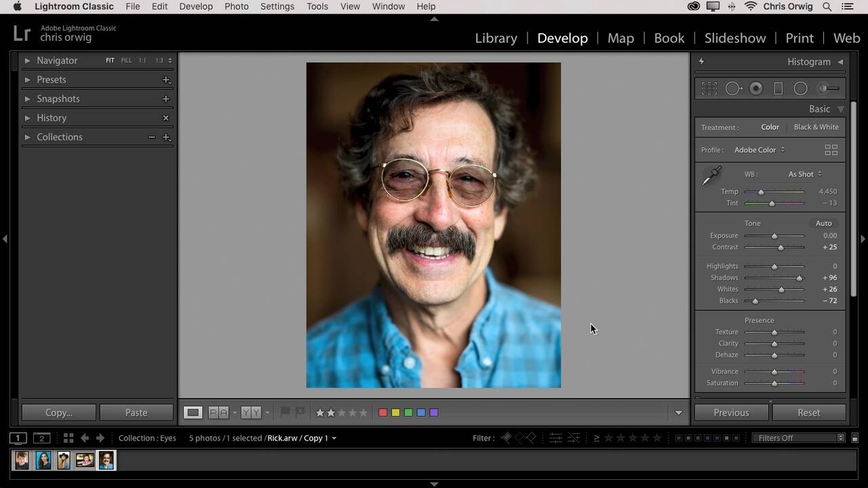Viewport: 868px width, 488px height.
Task: Choose the Red Eye Correction tool
Action: click(x=755, y=89)
